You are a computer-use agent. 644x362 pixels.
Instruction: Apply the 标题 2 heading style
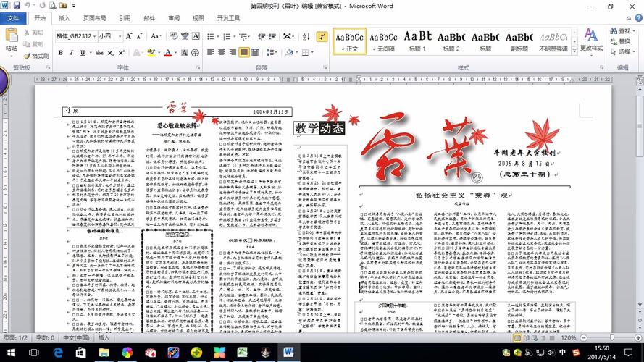pos(451,41)
